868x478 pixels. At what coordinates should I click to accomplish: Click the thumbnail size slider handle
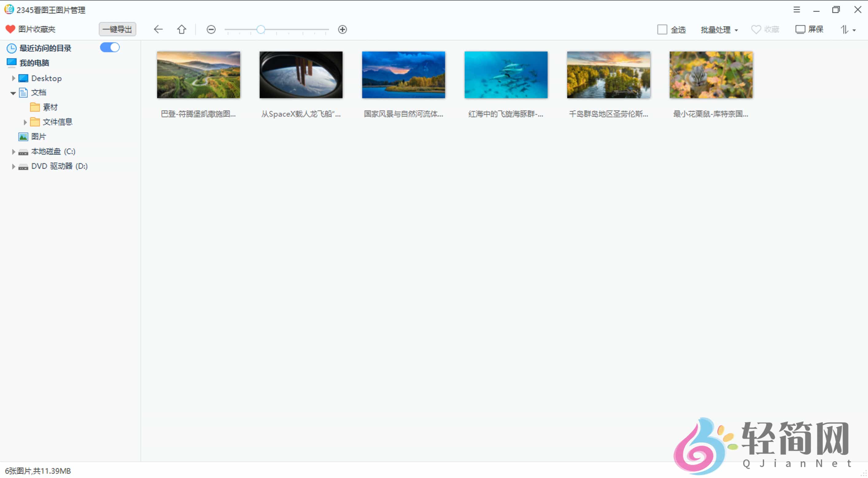[x=261, y=30]
